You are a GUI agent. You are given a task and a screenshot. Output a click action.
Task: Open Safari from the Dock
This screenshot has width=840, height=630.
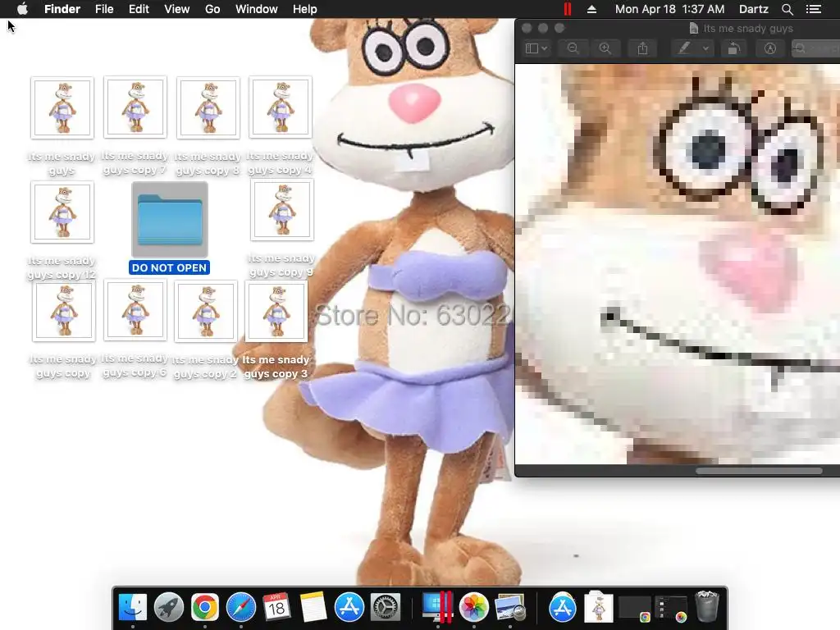(x=241, y=608)
